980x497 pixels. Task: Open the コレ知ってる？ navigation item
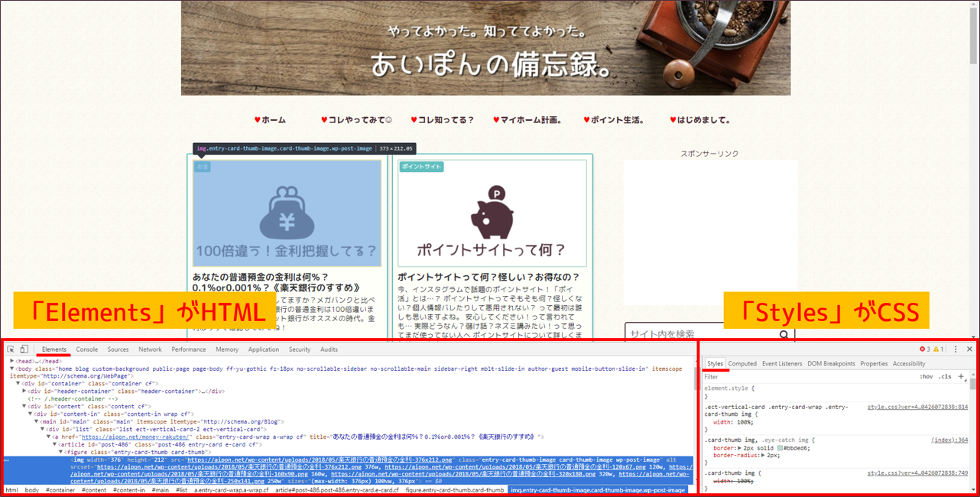442,120
